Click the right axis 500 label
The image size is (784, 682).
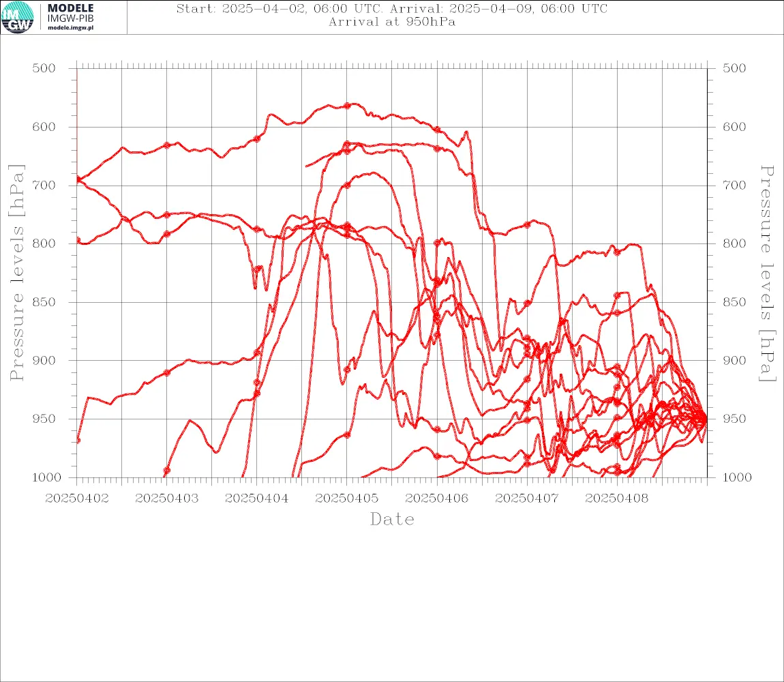(x=734, y=68)
